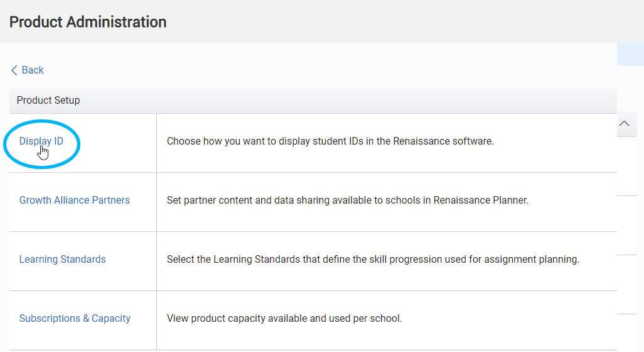Click the product capacity per school description

[284, 318]
